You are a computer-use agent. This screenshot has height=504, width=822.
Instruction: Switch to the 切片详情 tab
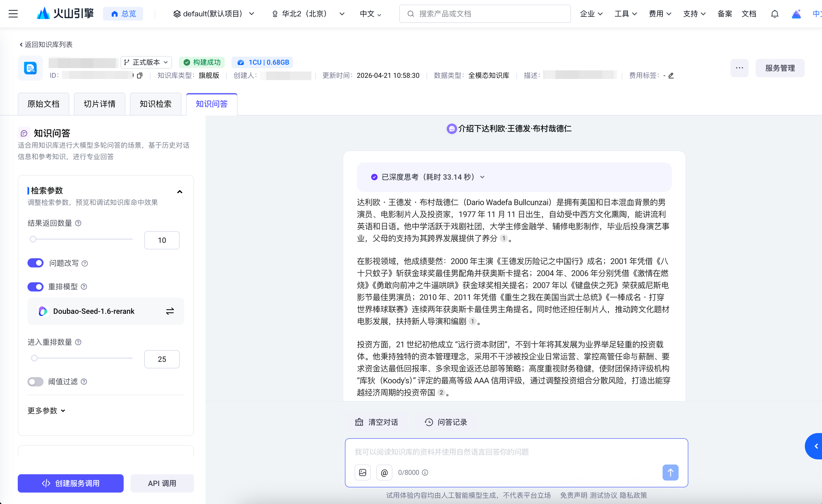[99, 104]
